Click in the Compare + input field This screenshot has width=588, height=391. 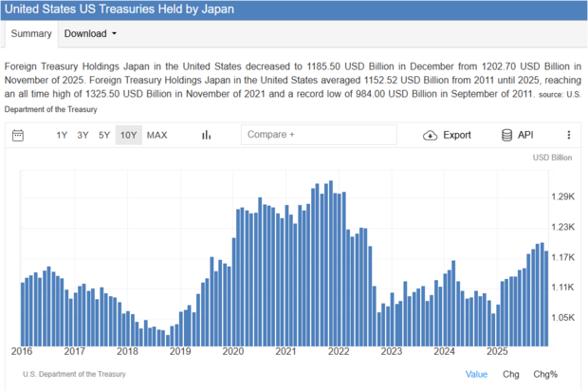point(318,135)
